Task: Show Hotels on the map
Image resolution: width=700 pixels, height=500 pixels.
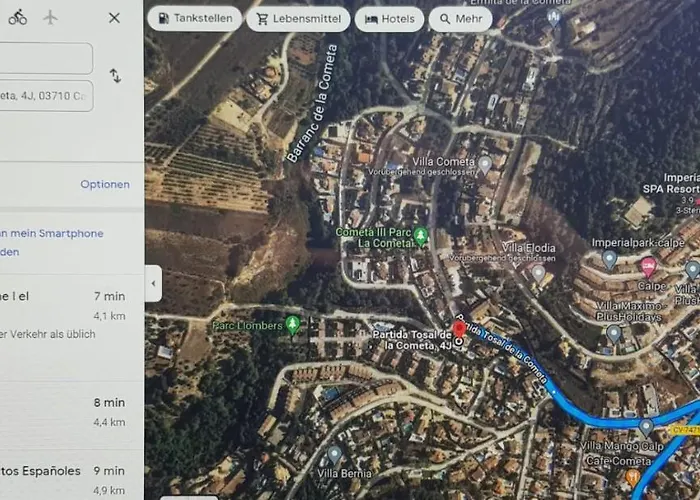Action: tap(389, 19)
